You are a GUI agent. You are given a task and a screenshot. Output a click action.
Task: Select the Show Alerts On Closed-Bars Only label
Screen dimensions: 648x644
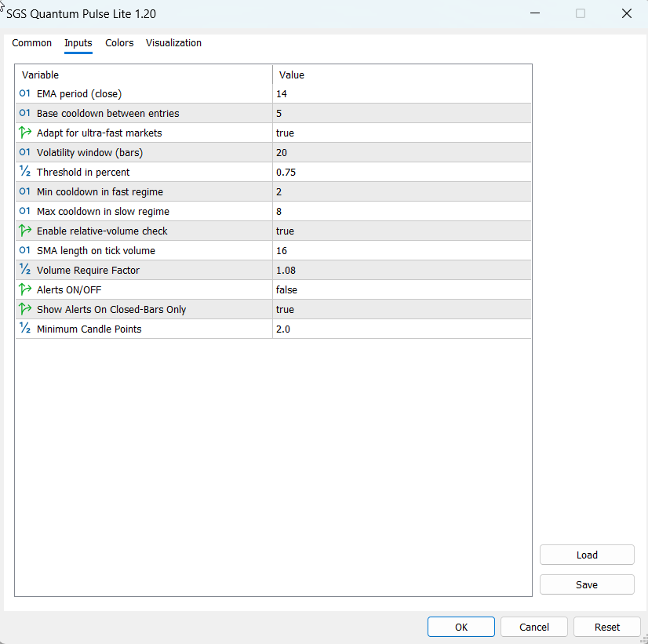[111, 309]
